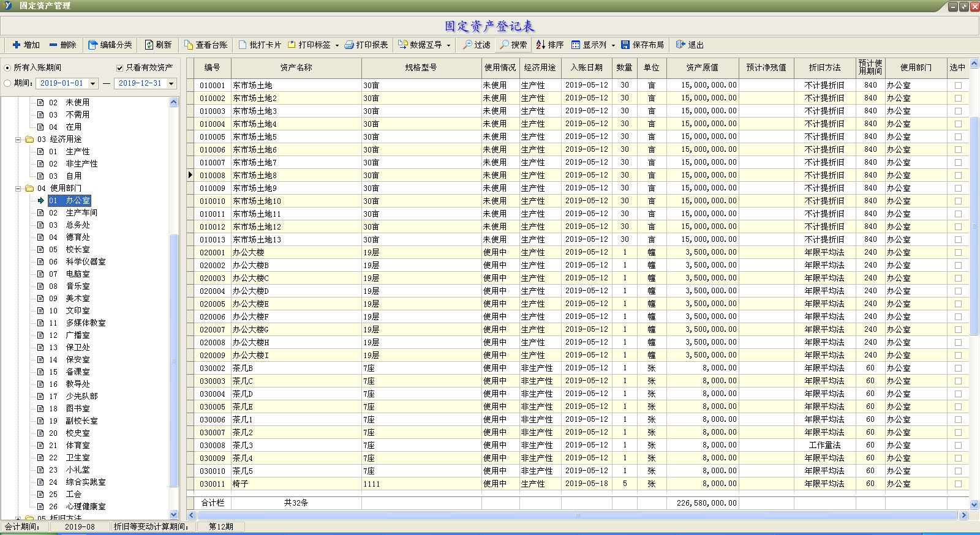Click the 搜索 search magnifier
Viewport: 980px width, 535px height.
504,45
